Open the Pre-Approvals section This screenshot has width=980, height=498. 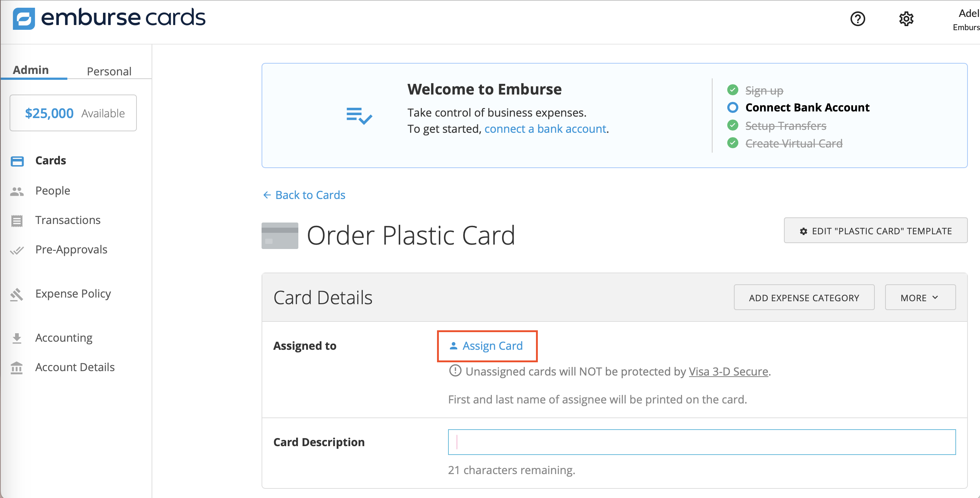pyautogui.click(x=71, y=250)
